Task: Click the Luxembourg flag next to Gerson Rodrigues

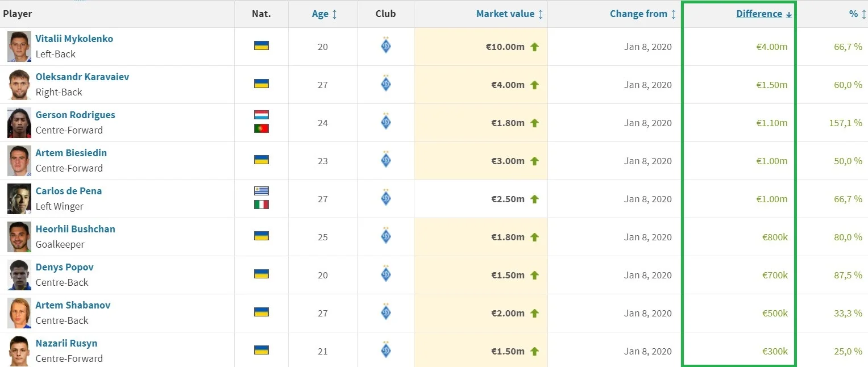Action: tap(261, 115)
